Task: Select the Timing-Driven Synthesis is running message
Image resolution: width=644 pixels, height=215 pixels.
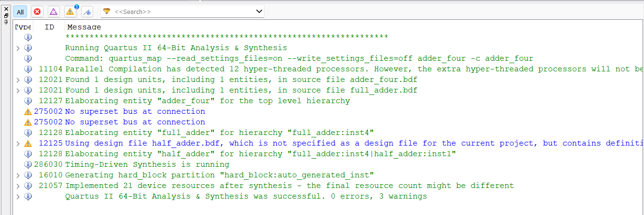Action: coord(147,164)
